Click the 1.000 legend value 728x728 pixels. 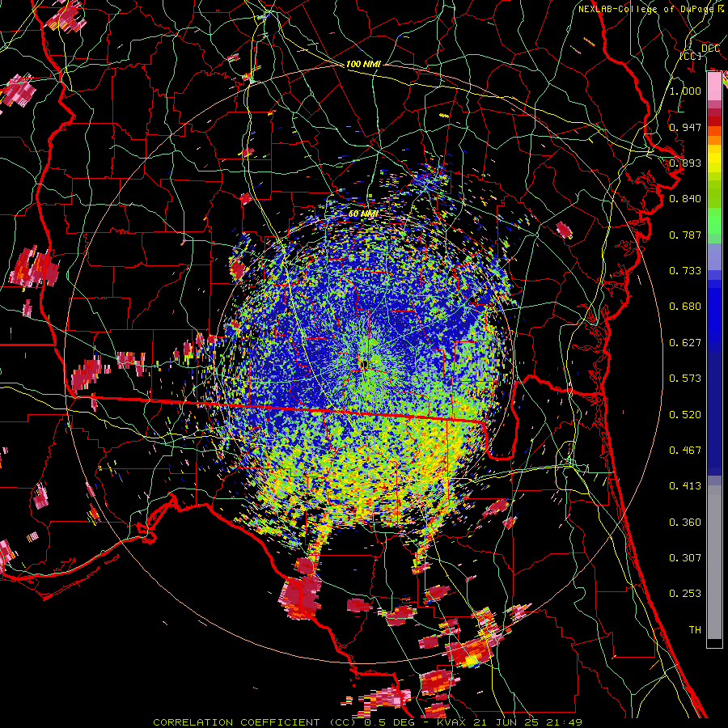point(685,91)
